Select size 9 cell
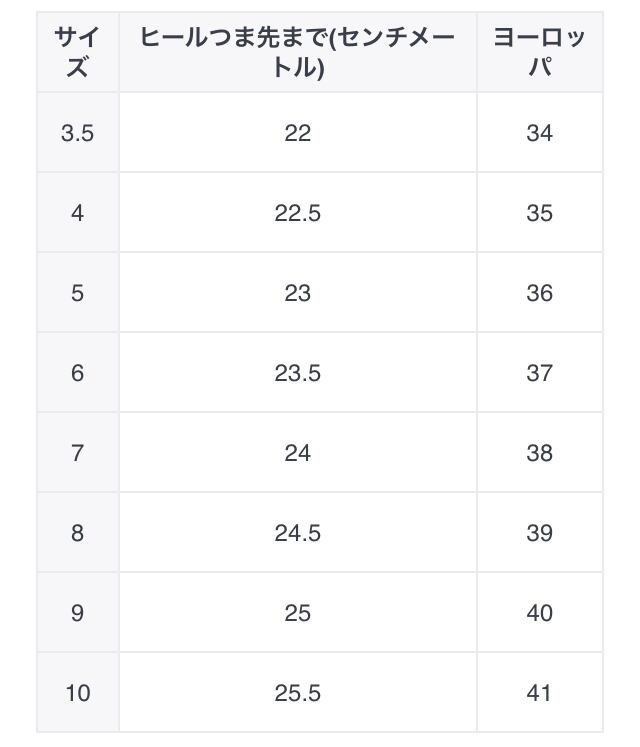The image size is (640, 747). (77, 613)
